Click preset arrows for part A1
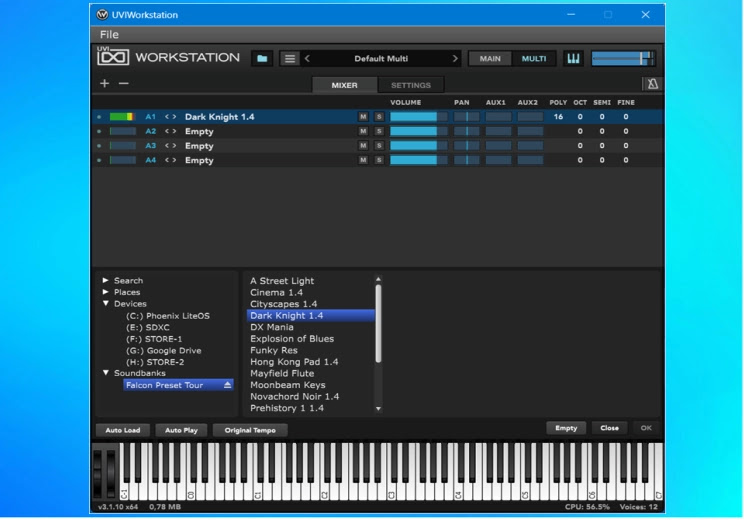The height and width of the screenshot is (520, 744). coord(170,117)
